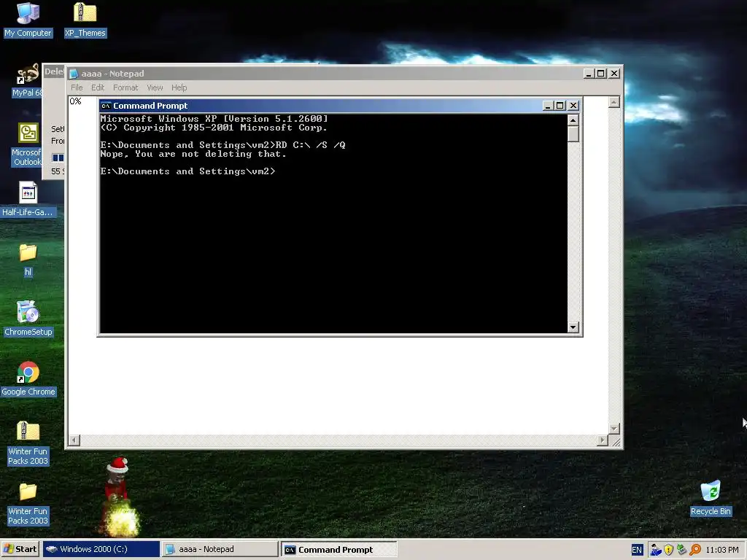This screenshot has width=747, height=560.
Task: Click the yellow security shield tray icon
Action: tap(668, 550)
